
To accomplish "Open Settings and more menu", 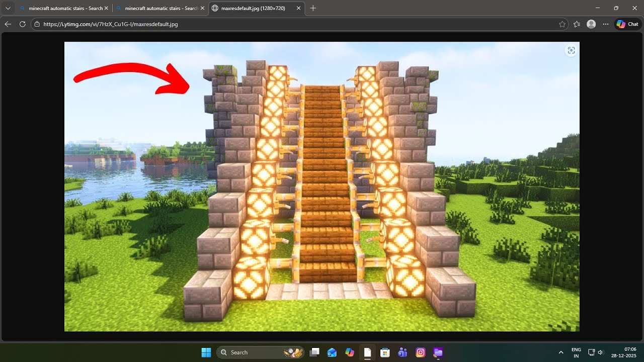I will [x=606, y=24].
